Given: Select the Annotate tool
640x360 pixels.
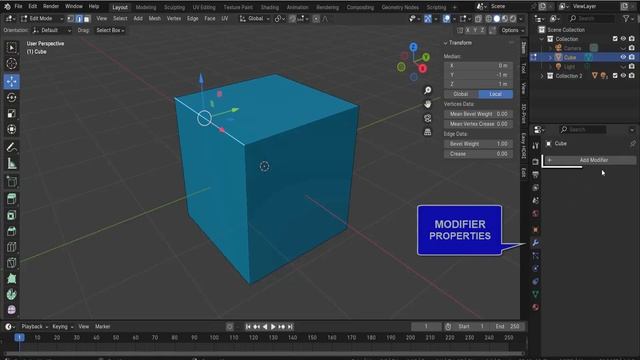Looking at the screenshot, I should (11, 147).
